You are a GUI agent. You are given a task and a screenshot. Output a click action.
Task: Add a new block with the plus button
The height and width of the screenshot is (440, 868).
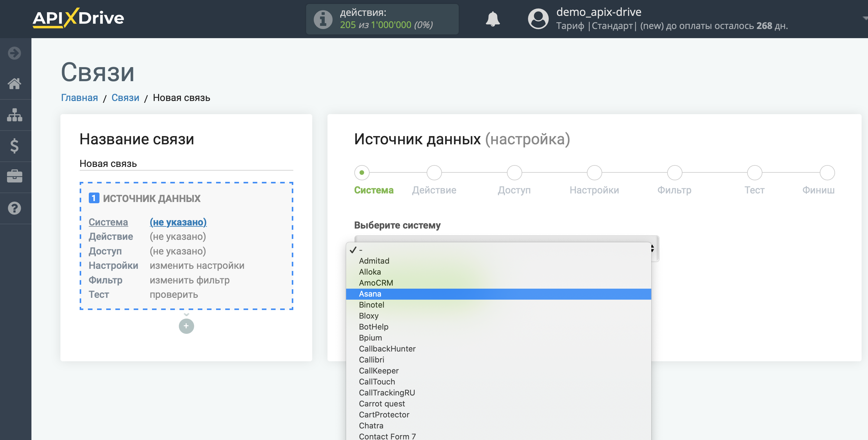point(186,326)
